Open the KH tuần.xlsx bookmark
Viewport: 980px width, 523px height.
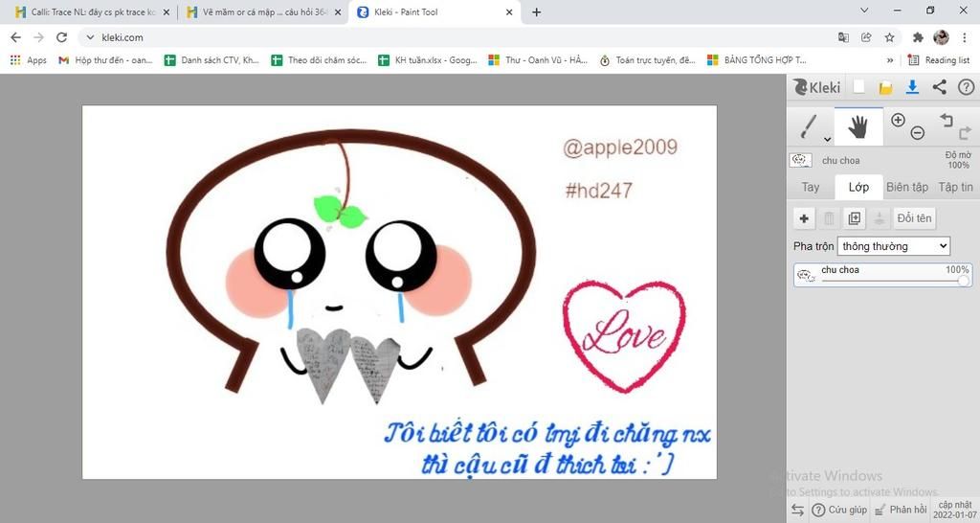click(428, 60)
